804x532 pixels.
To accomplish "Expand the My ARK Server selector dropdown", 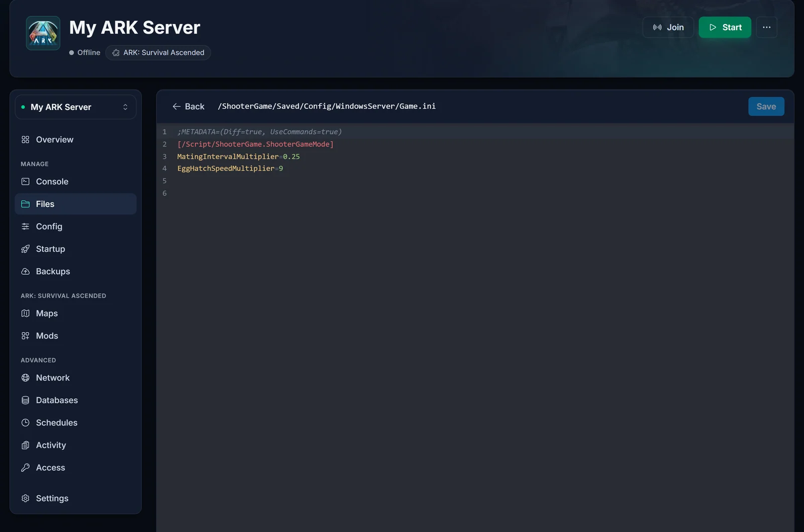I will coord(75,107).
